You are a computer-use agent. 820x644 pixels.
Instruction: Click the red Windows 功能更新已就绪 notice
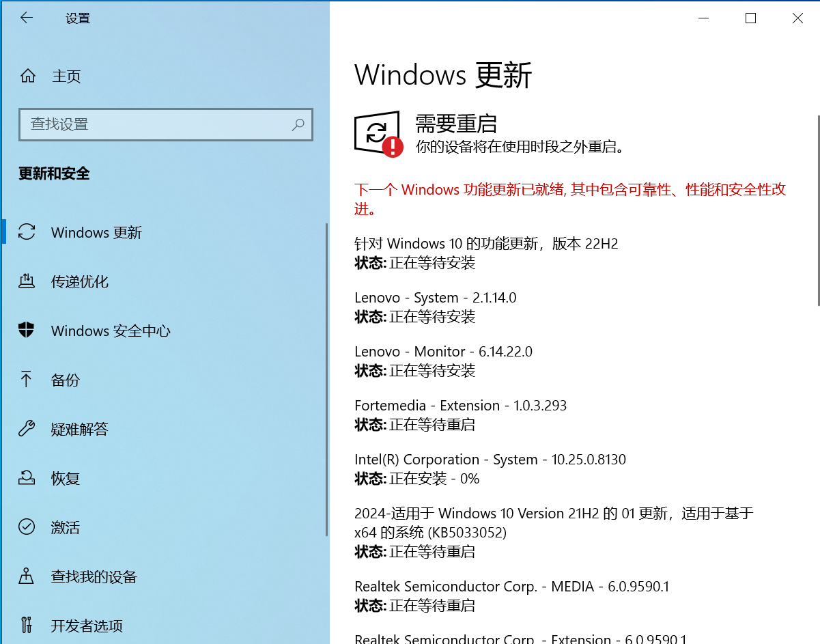tap(571, 199)
